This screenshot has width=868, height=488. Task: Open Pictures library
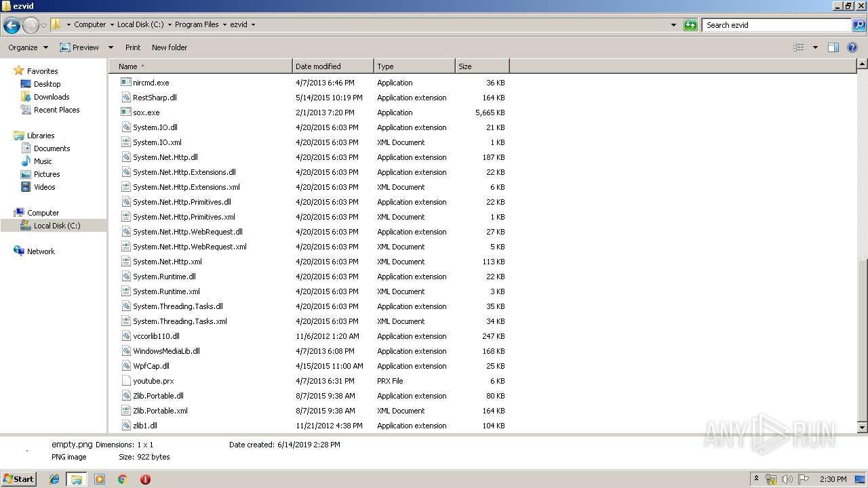click(47, 174)
